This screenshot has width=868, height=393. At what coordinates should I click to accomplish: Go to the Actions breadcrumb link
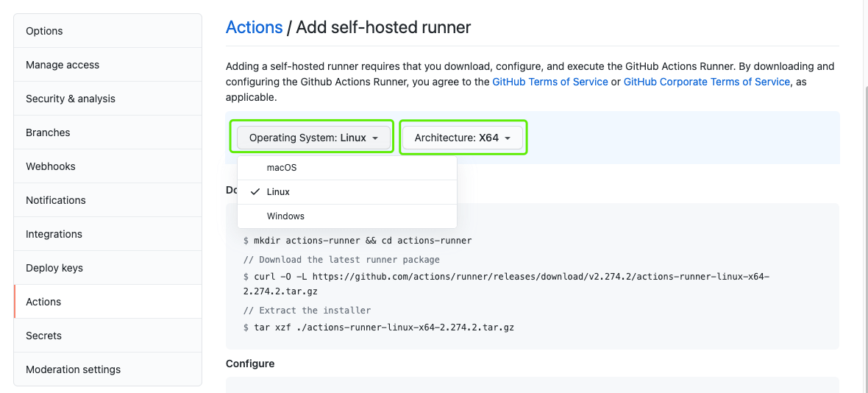254,27
